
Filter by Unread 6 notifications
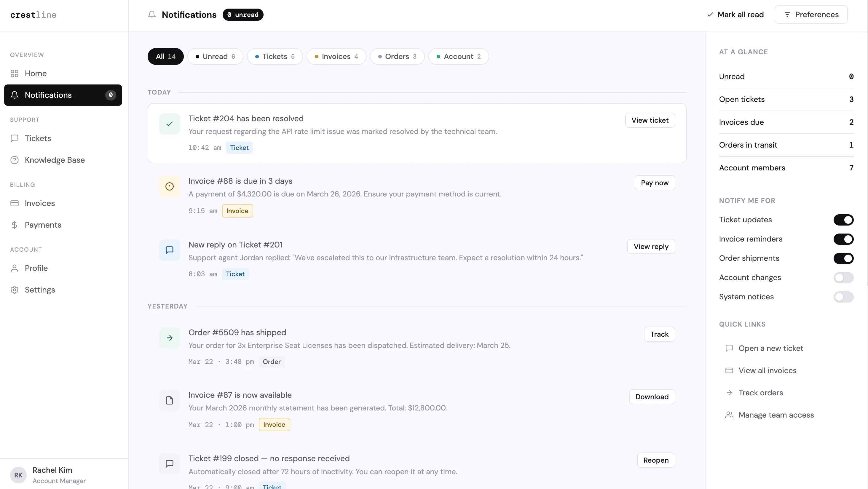click(215, 56)
